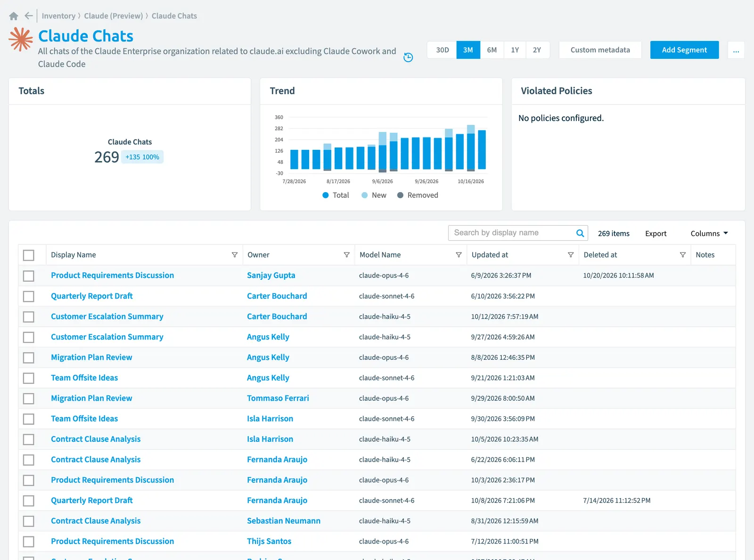The height and width of the screenshot is (560, 754).
Task: Filter the Model Name column
Action: click(459, 255)
